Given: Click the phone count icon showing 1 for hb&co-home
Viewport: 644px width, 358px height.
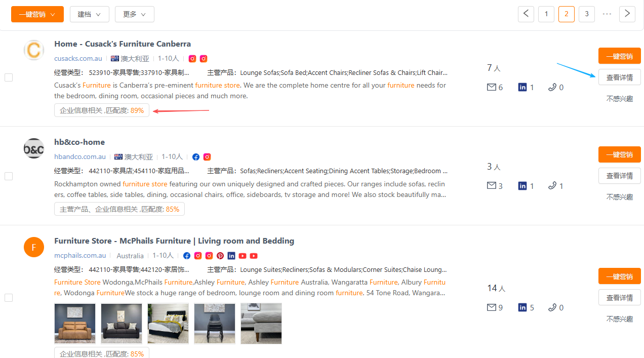Looking at the screenshot, I should click(x=552, y=186).
